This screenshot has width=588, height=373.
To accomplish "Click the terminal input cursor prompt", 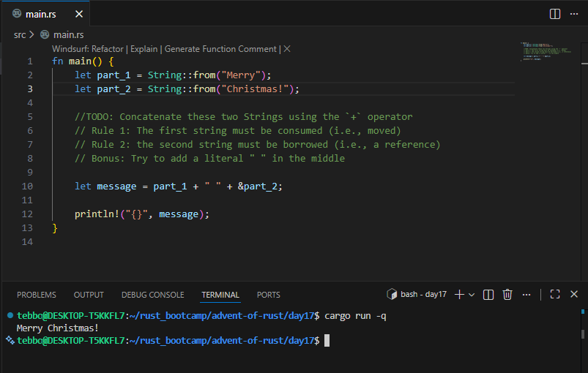I will coord(327,340).
